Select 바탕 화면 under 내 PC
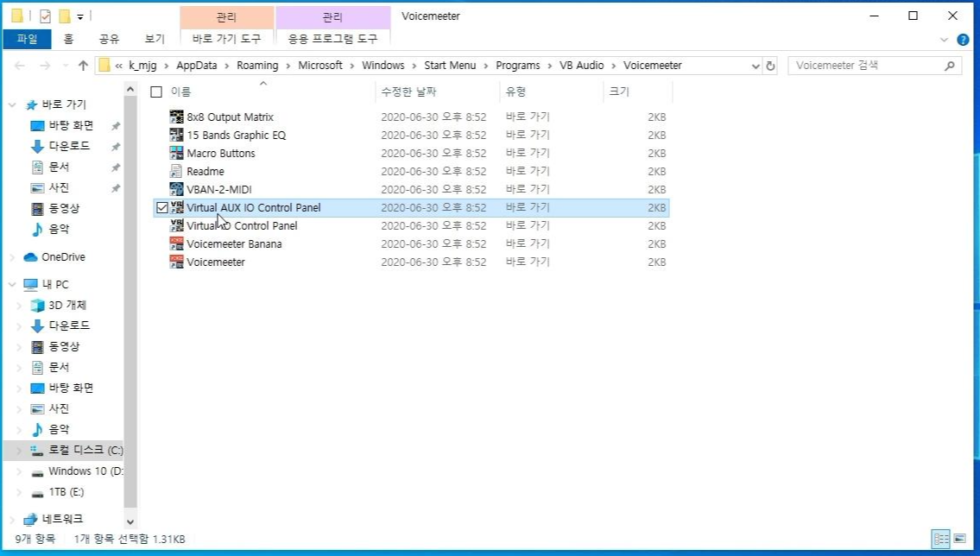980x556 pixels. click(71, 388)
